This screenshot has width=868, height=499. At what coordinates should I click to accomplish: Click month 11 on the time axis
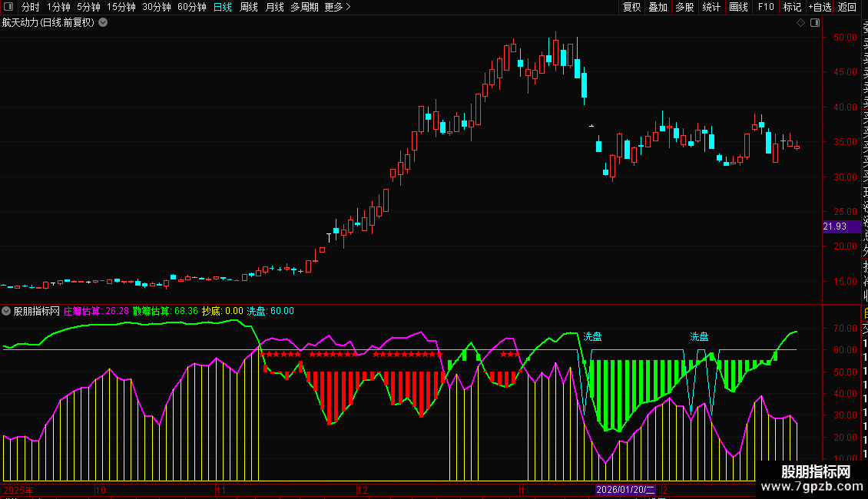click(221, 490)
